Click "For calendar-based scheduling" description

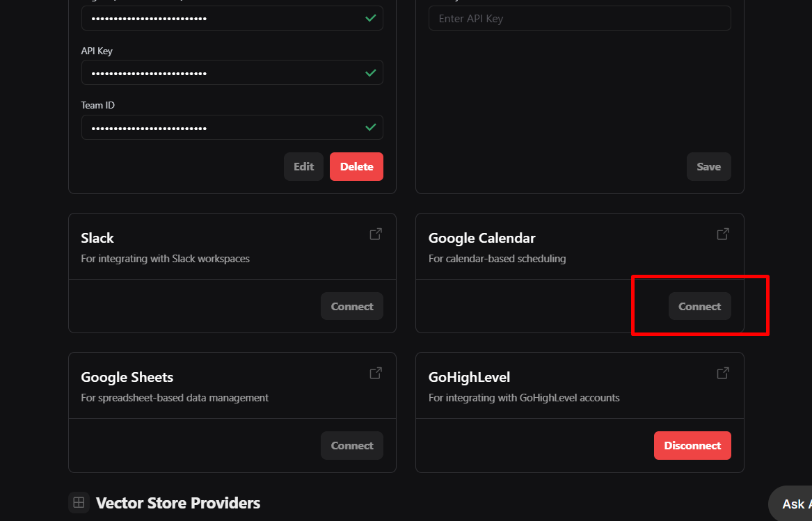pos(497,259)
